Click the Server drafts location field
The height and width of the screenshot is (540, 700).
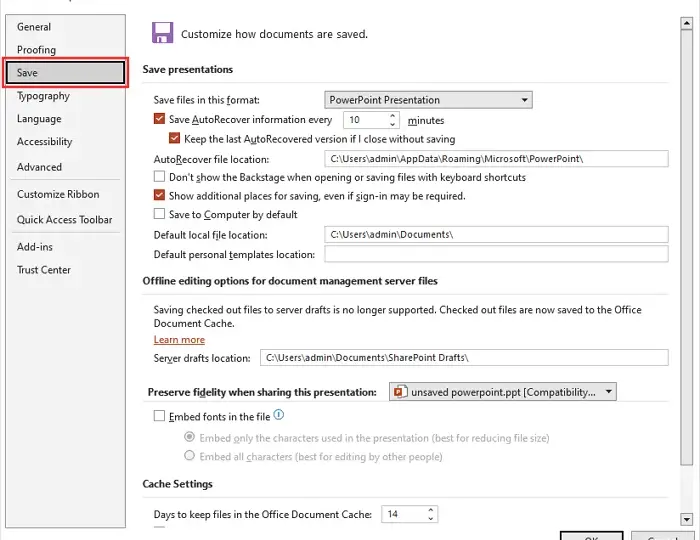point(464,357)
